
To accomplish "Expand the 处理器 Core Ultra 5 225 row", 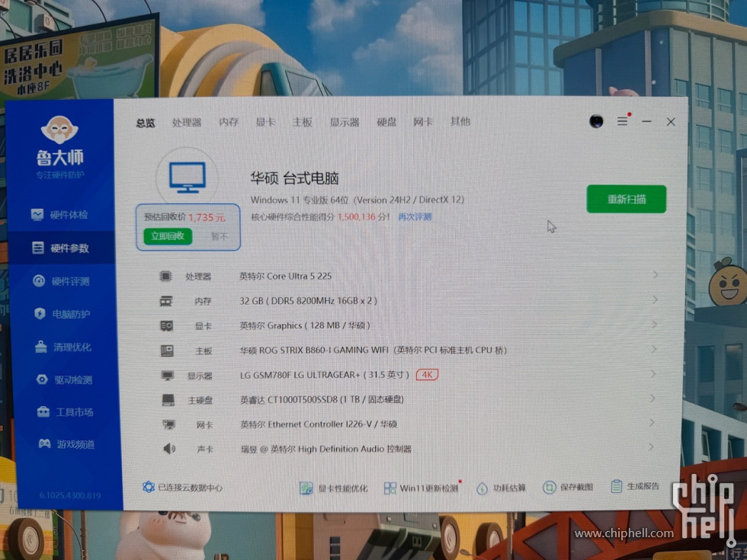I will point(656,275).
